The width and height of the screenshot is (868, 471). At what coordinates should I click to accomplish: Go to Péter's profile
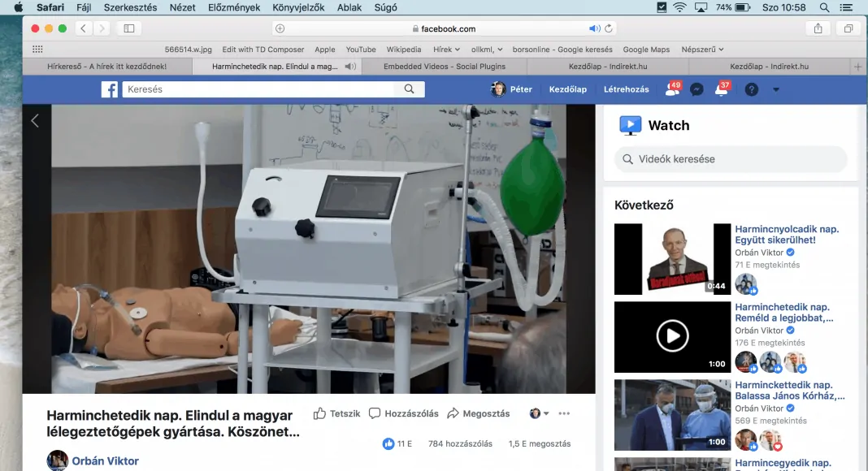coord(511,89)
